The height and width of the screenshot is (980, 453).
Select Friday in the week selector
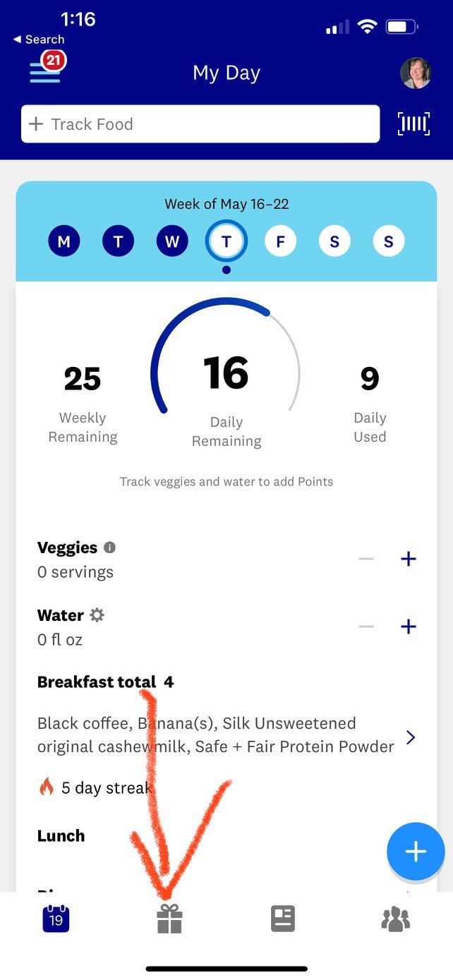coord(280,241)
